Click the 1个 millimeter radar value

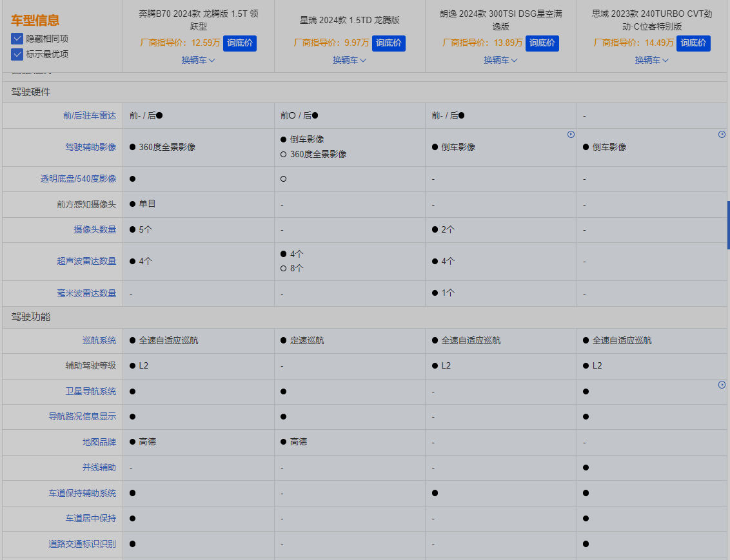[448, 293]
